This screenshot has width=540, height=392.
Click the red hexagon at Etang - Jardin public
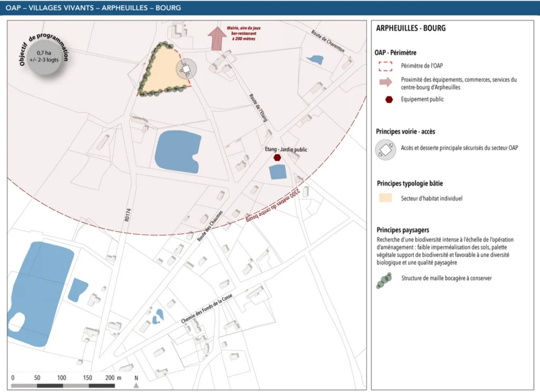[x=277, y=157]
